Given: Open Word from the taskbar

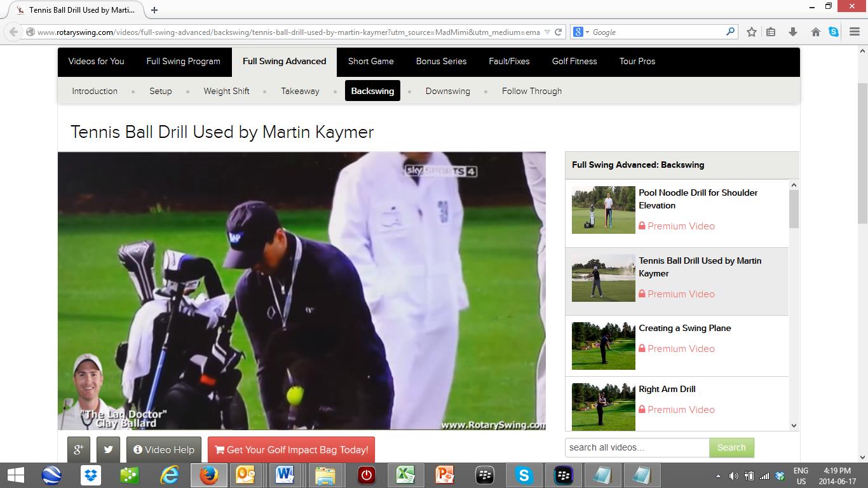Looking at the screenshot, I should click(285, 475).
